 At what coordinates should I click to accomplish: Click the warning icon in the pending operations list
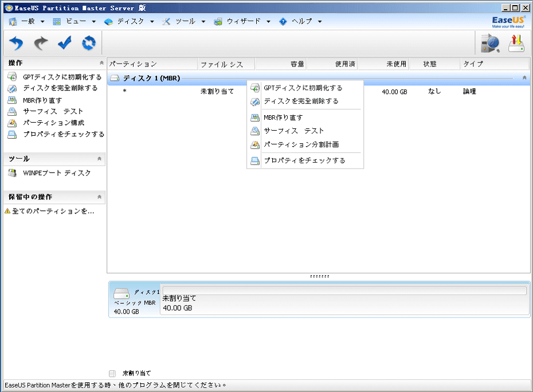coord(7,211)
